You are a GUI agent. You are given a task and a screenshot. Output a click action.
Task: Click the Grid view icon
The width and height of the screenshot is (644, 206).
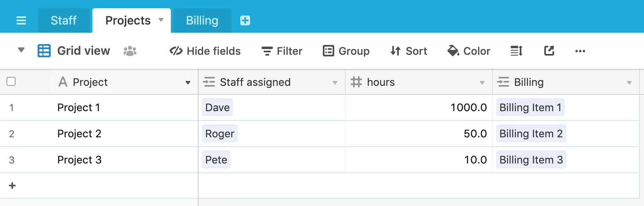point(44,51)
